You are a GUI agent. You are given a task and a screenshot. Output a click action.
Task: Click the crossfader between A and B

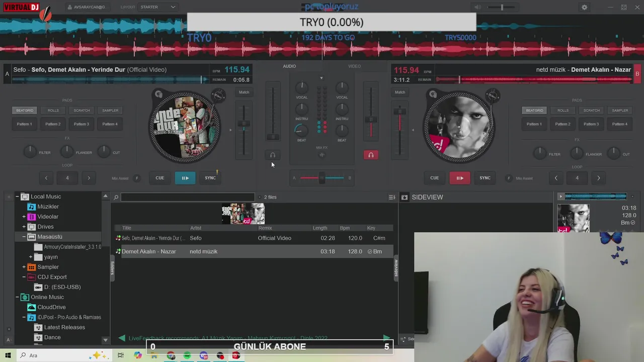click(x=322, y=178)
